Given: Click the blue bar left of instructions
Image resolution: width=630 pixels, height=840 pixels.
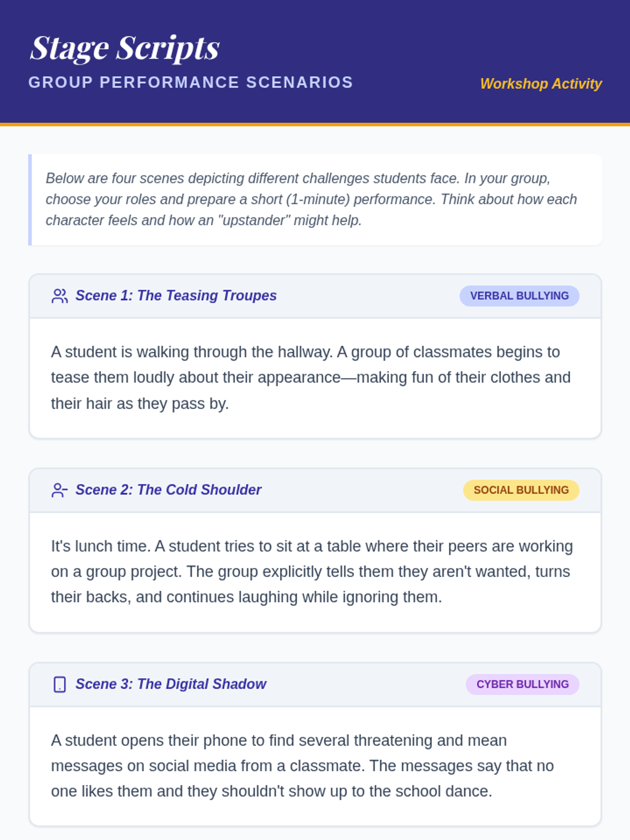Looking at the screenshot, I should point(30,199).
